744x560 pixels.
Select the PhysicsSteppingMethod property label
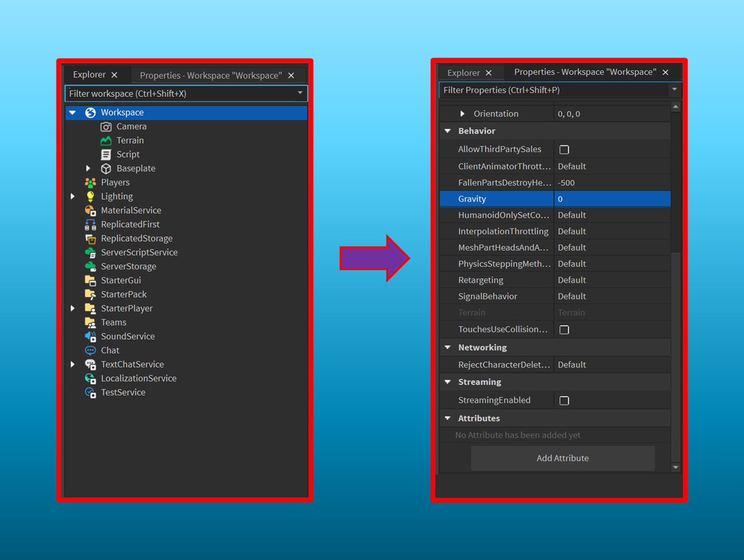pyautogui.click(x=504, y=264)
